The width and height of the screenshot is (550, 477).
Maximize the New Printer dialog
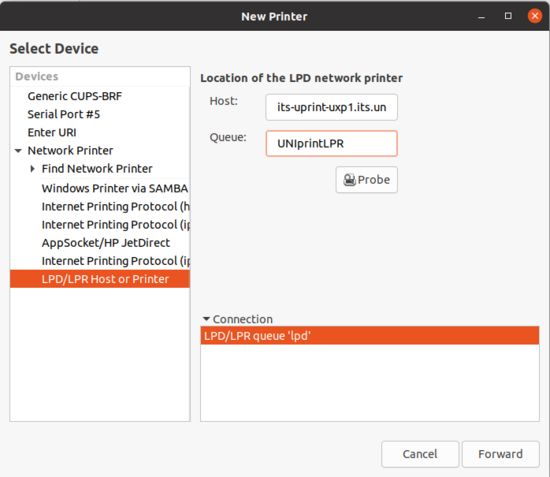[508, 16]
